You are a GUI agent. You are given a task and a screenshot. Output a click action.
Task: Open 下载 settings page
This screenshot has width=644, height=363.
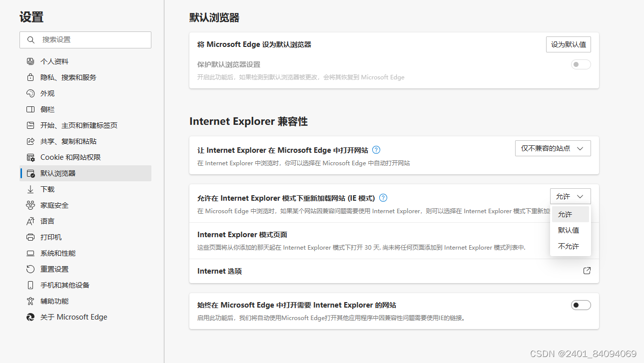(x=85, y=189)
